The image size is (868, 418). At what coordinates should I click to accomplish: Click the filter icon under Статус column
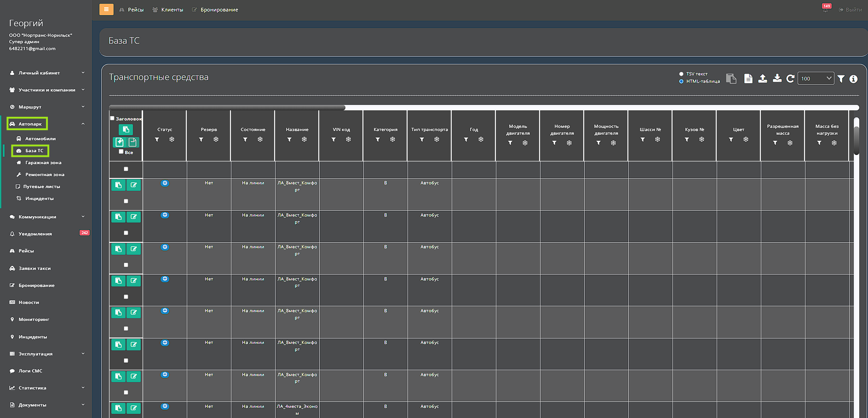[157, 139]
